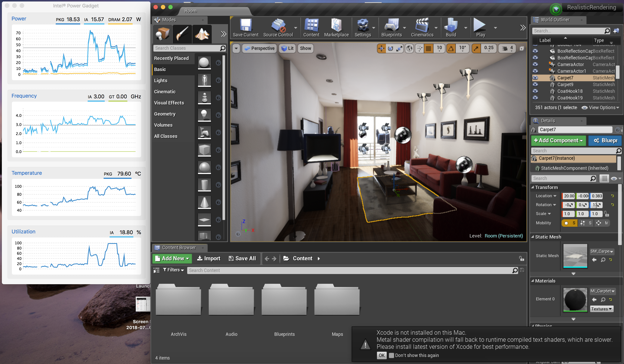The height and width of the screenshot is (364, 624).
Task: Hide Carpet9 using its eye icon
Action: (535, 84)
